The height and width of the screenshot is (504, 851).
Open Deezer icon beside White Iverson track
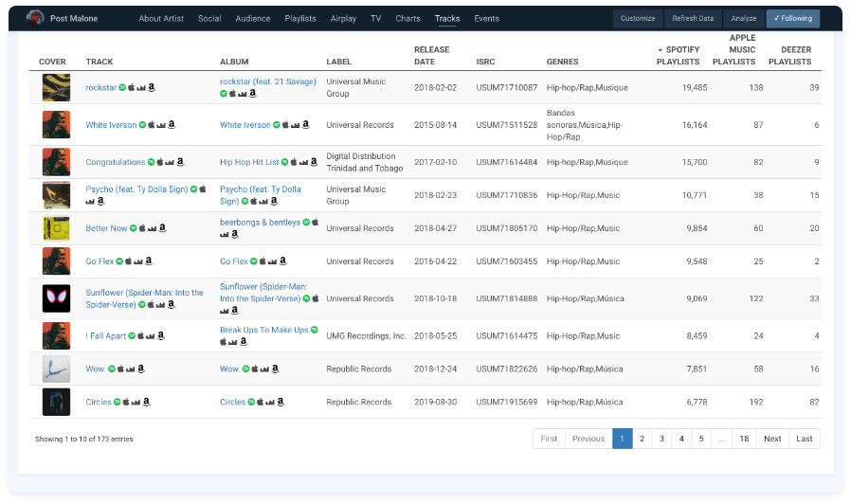pos(161,125)
